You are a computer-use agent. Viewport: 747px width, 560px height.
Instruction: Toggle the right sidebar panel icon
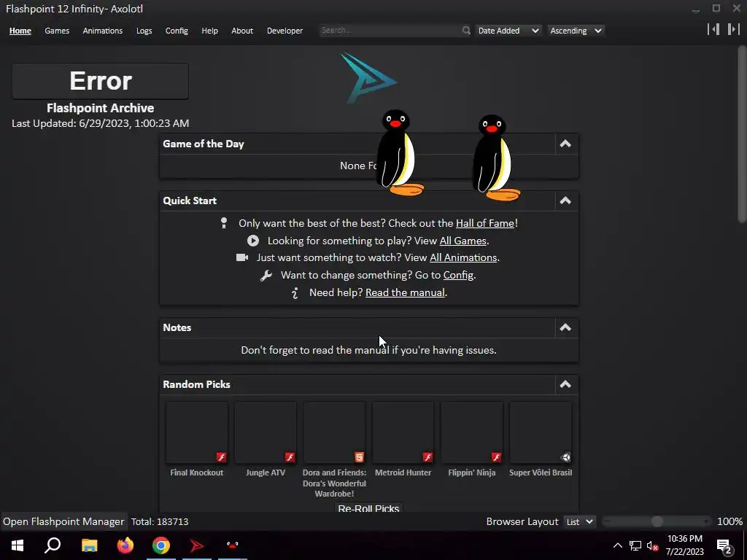[x=734, y=29]
